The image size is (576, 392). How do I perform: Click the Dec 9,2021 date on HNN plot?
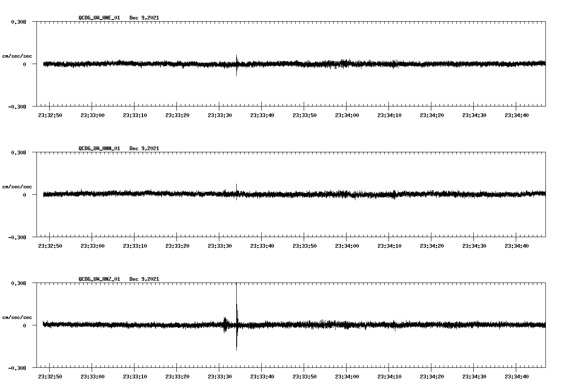pyautogui.click(x=144, y=148)
